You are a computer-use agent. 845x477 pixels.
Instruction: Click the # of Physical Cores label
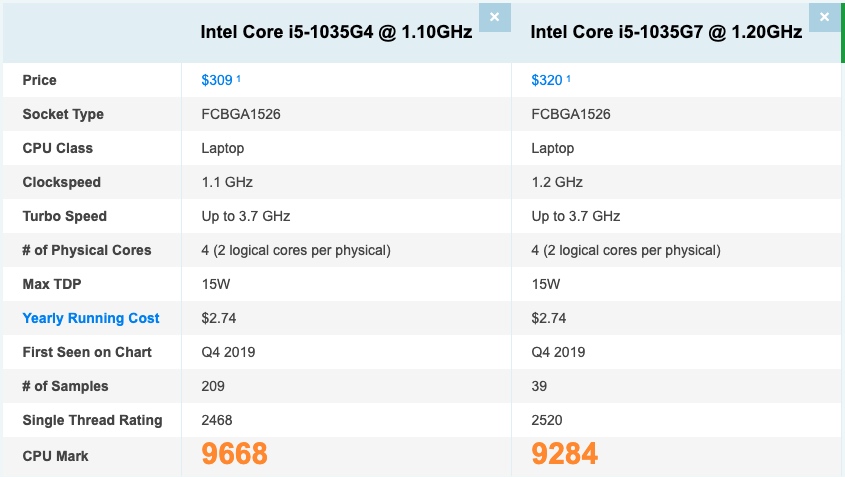[87, 250]
